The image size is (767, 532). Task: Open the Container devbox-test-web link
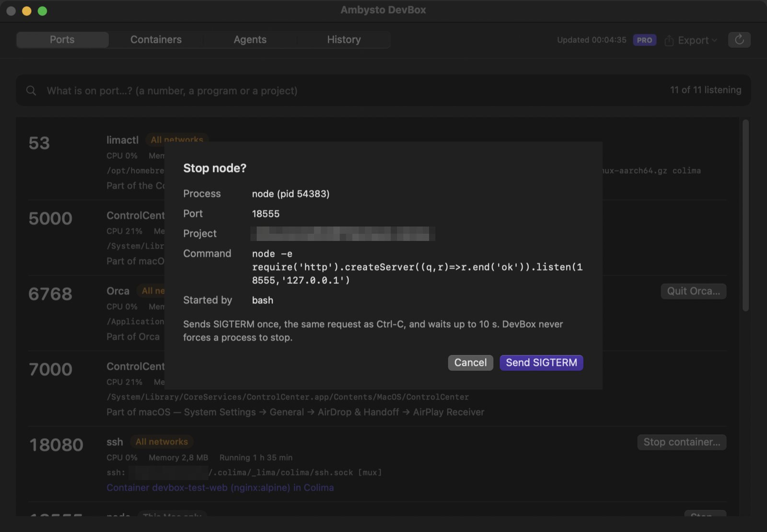(220, 488)
